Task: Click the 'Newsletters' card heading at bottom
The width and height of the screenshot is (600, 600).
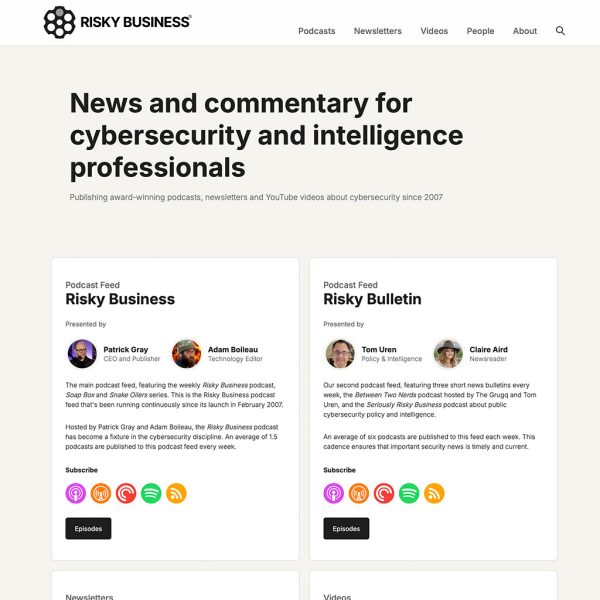Action: pyautogui.click(x=89, y=597)
